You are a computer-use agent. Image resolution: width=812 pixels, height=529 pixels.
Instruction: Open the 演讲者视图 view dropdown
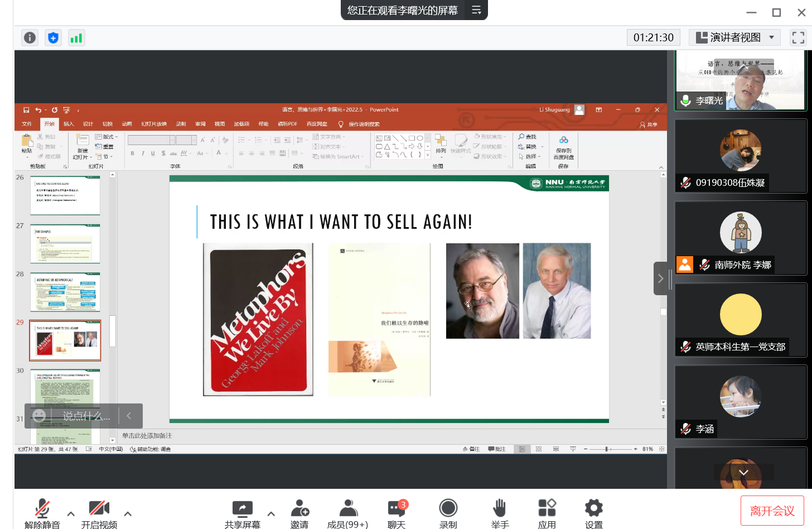click(735, 37)
